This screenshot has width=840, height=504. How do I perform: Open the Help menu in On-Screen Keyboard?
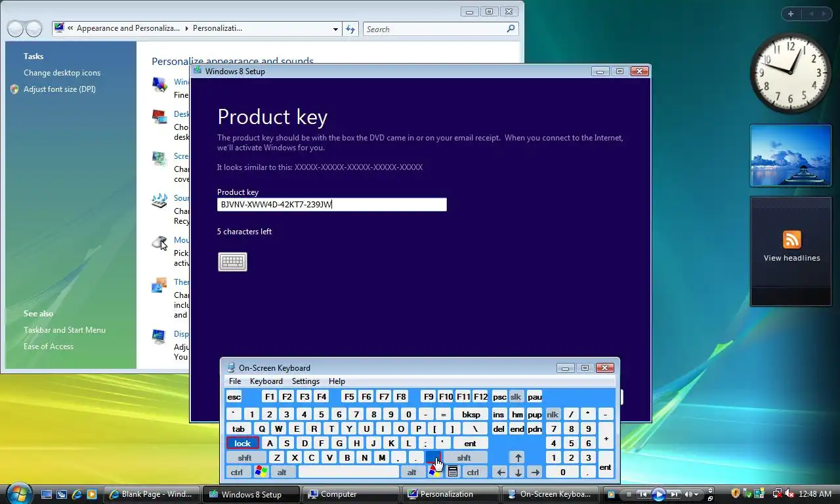pos(337,381)
